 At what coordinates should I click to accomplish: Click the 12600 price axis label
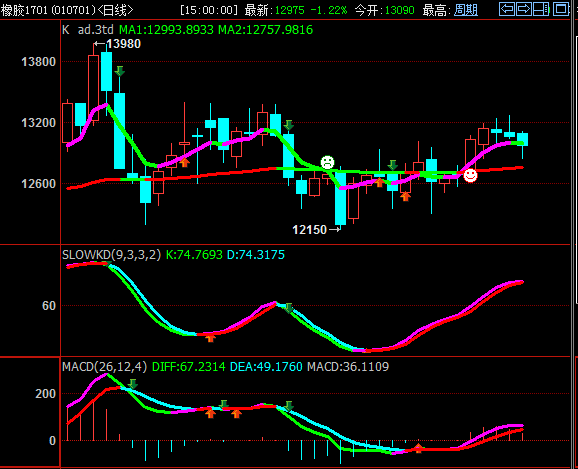coord(39,183)
